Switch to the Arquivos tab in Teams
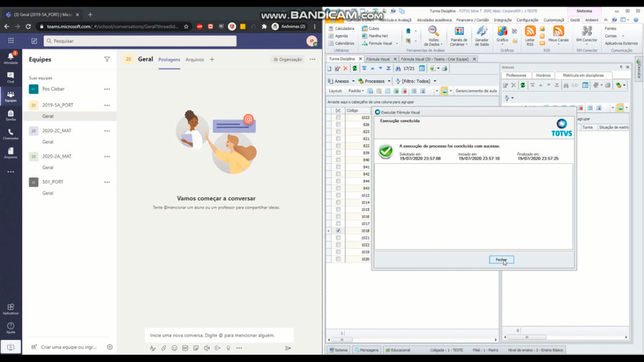The image size is (644, 362). (195, 59)
